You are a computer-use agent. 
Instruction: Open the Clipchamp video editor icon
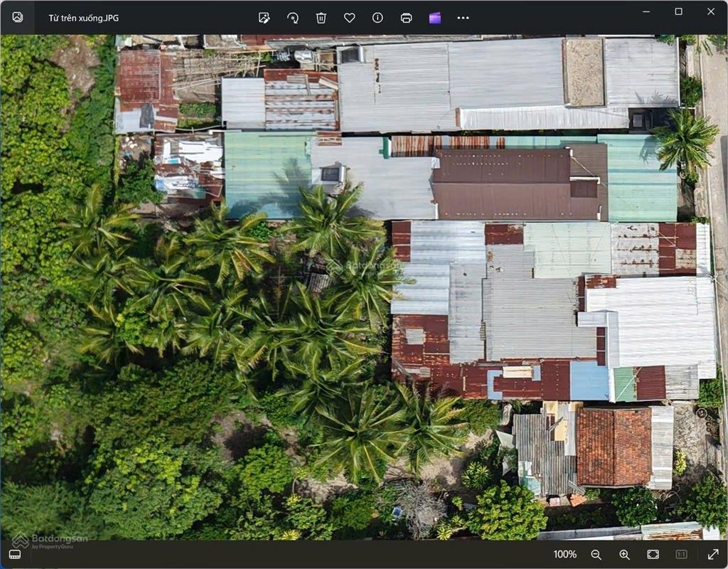click(435, 18)
